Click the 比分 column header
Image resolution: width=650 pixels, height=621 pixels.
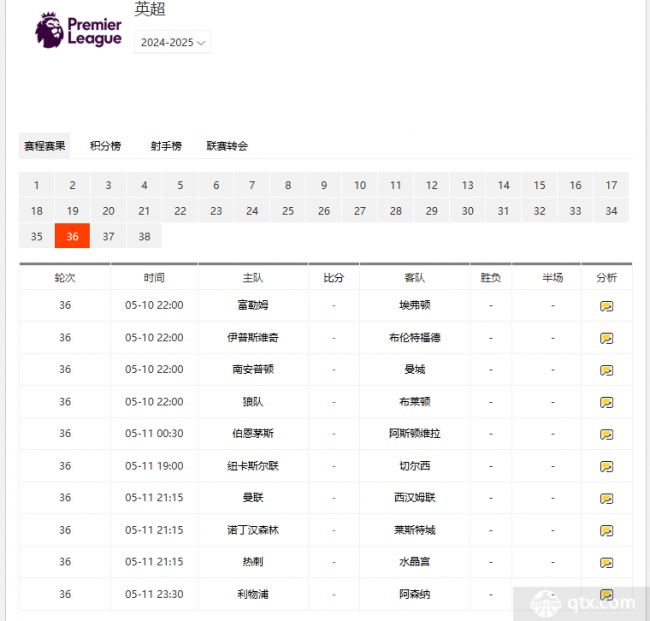pyautogui.click(x=334, y=277)
